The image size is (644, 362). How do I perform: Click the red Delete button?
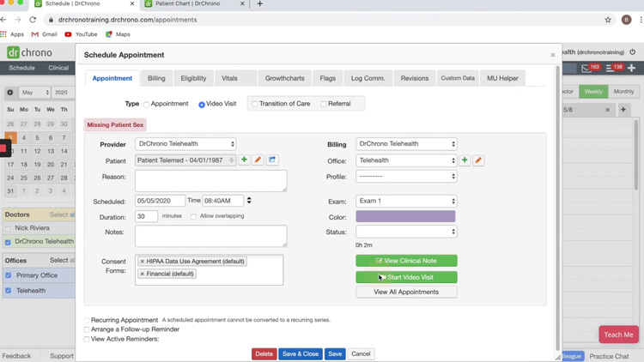coord(264,353)
